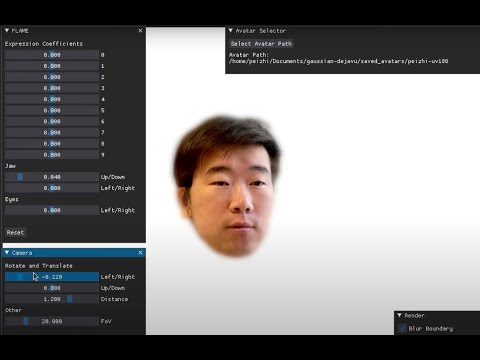The image size is (480, 360).
Task: Adjust expression coefficient 4 slider
Action: click(x=52, y=99)
